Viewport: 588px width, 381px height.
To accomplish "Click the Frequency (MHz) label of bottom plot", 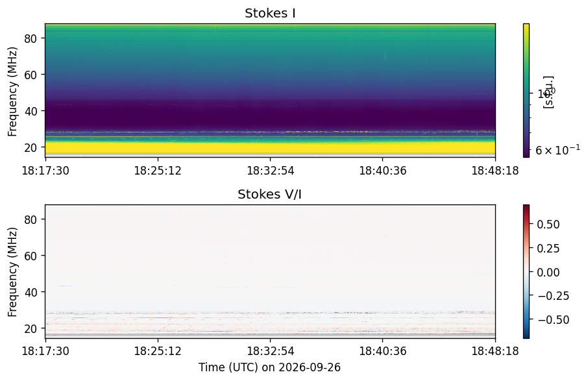I will tap(12, 272).
